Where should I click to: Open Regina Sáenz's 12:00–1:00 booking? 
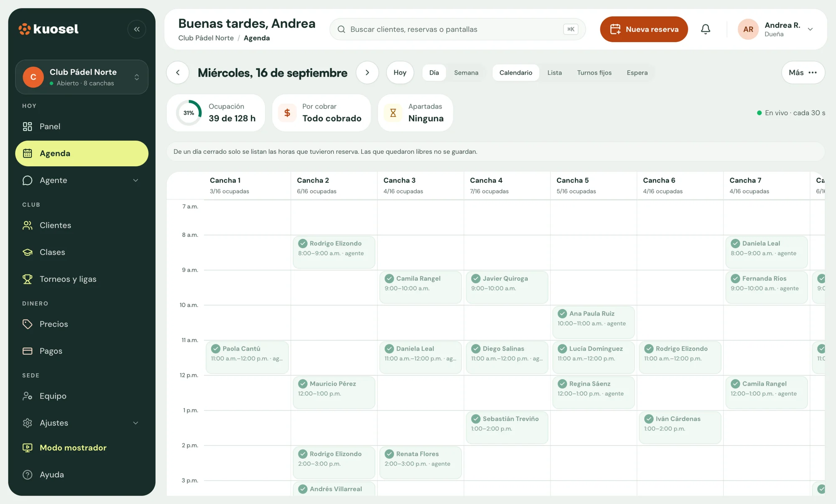coord(594,392)
